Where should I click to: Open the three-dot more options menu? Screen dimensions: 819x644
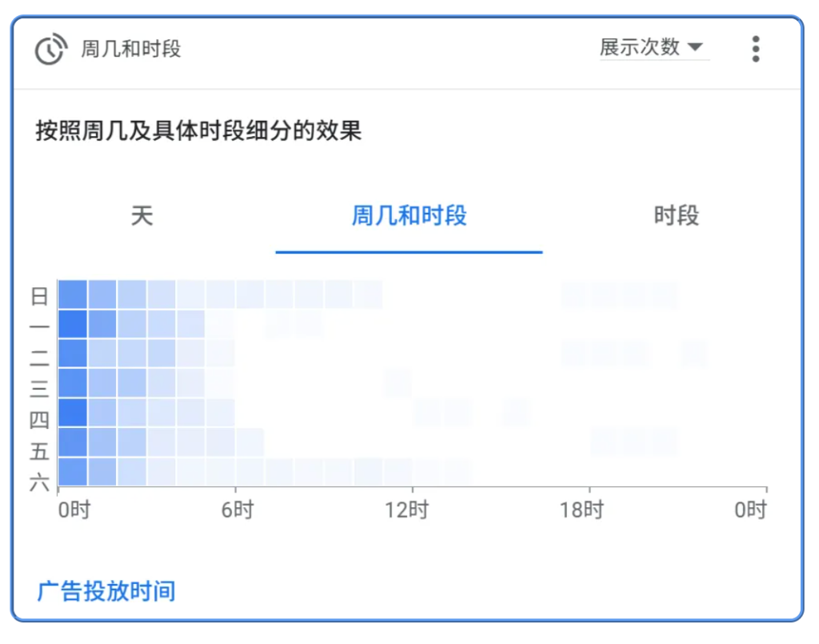(x=755, y=49)
